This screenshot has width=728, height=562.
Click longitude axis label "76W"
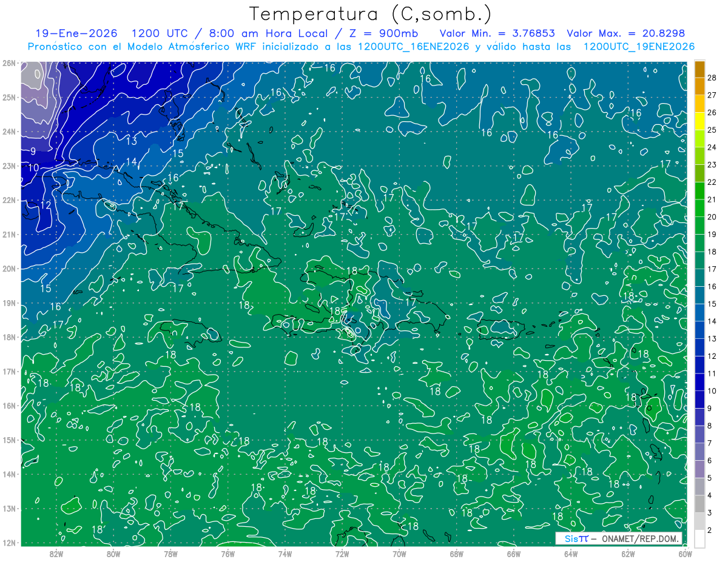click(x=228, y=554)
